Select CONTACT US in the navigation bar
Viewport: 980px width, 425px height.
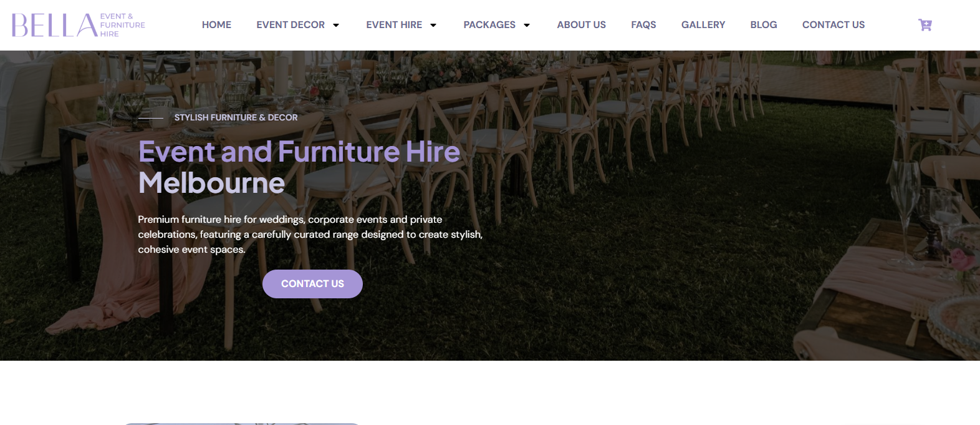(833, 25)
